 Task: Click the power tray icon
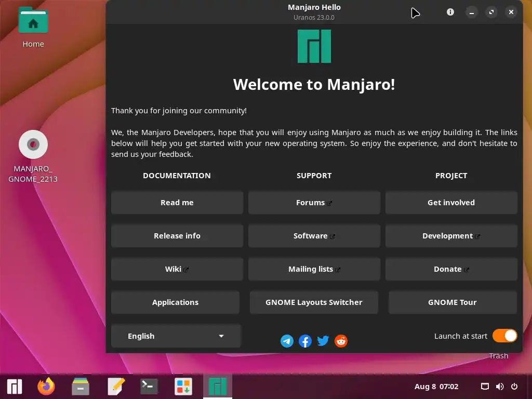tap(514, 387)
